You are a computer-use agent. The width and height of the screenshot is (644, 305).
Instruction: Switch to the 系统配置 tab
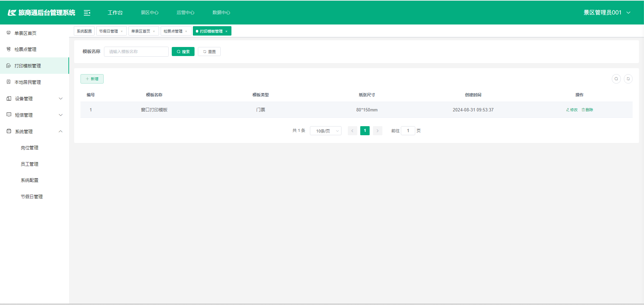click(84, 31)
